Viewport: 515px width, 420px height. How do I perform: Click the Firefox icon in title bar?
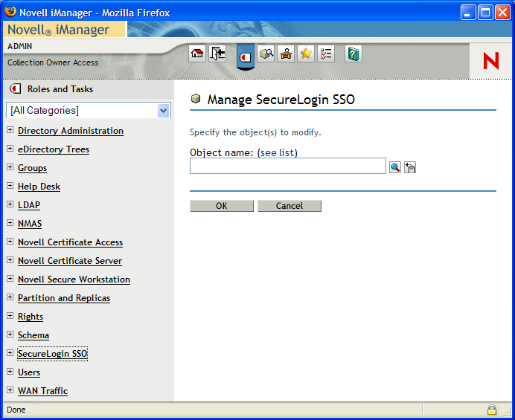10,11
